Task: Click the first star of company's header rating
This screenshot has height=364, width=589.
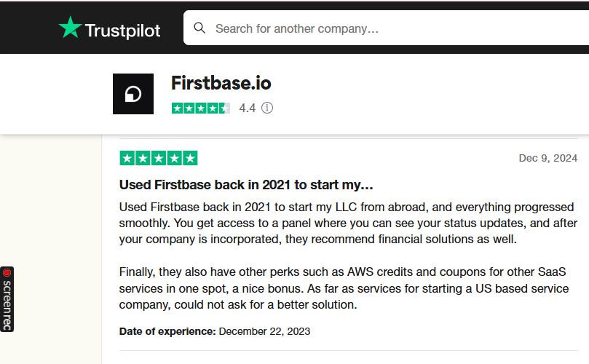Action: click(x=178, y=108)
